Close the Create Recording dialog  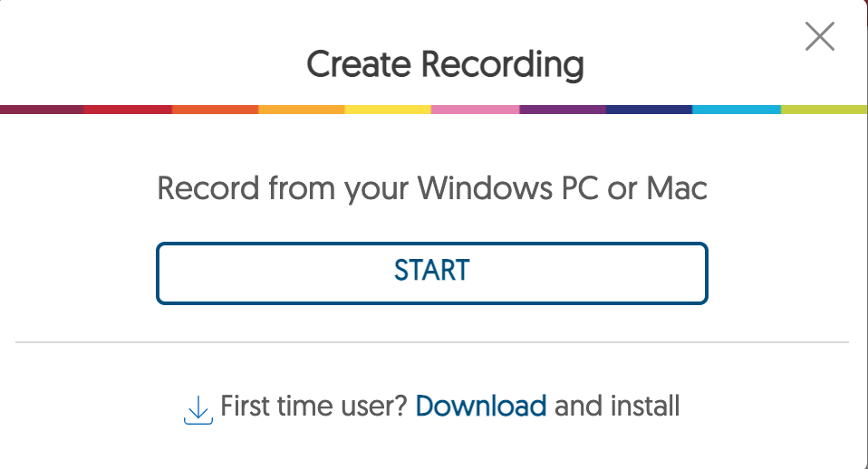819,36
